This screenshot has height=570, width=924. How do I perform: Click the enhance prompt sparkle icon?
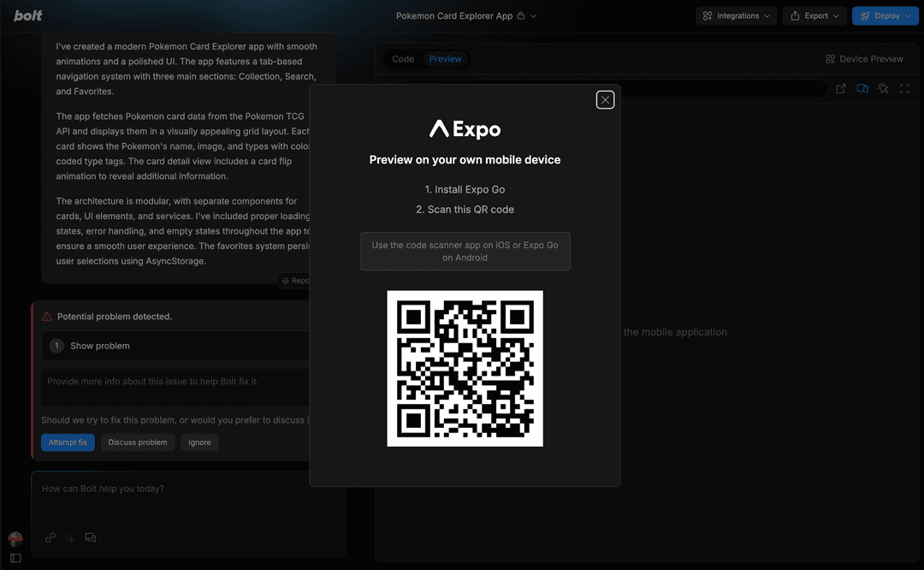[x=70, y=537]
